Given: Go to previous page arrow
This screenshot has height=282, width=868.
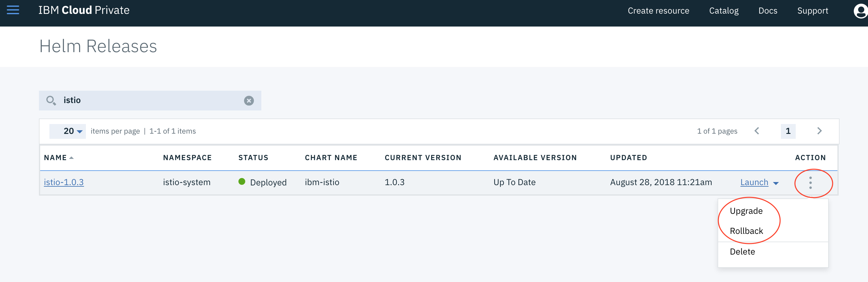Looking at the screenshot, I should pos(757,131).
